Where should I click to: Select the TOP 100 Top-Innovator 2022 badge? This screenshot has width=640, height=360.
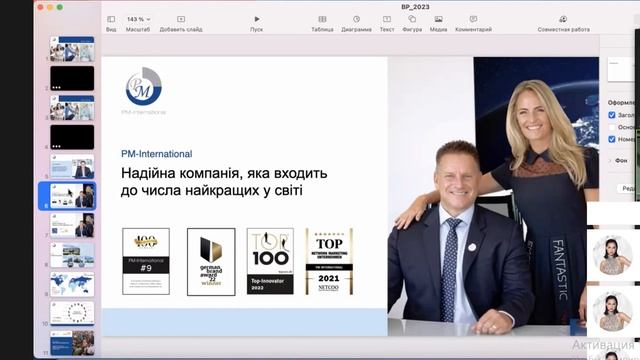tap(270, 261)
